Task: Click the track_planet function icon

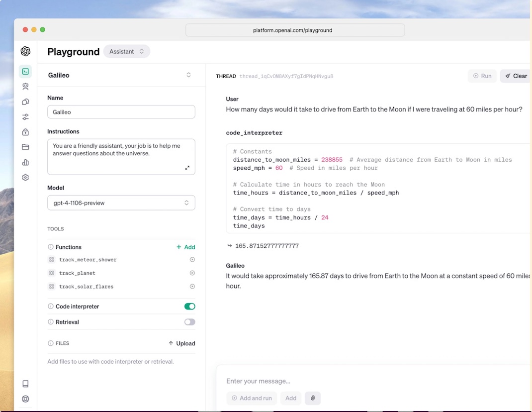Action: tap(51, 273)
